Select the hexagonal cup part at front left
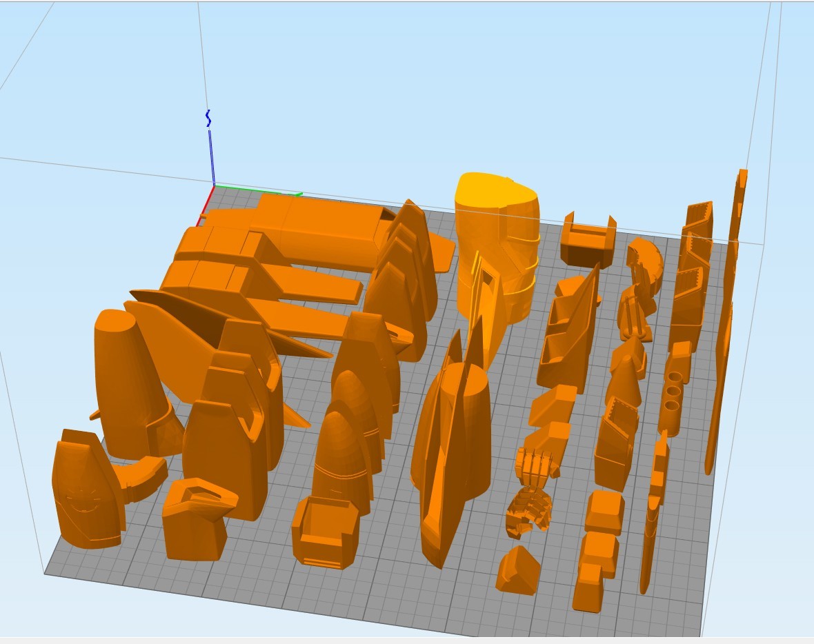Screen dimensions: 814x644 (x=197, y=519)
